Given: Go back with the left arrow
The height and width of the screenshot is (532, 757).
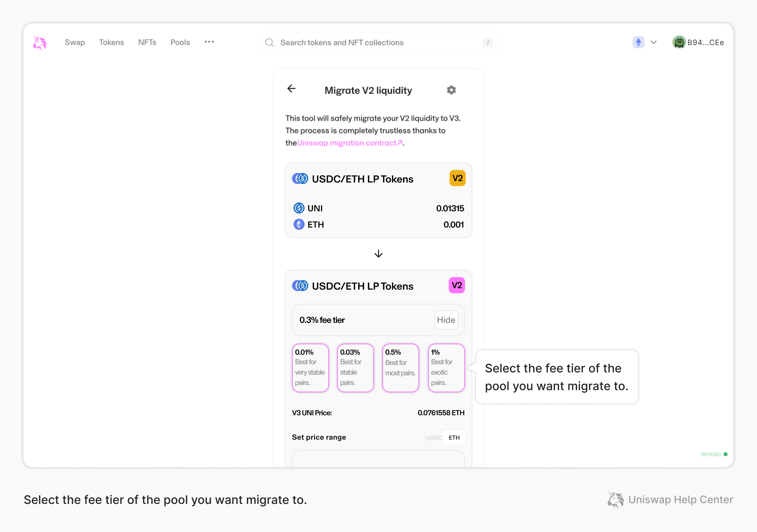Looking at the screenshot, I should coord(292,89).
